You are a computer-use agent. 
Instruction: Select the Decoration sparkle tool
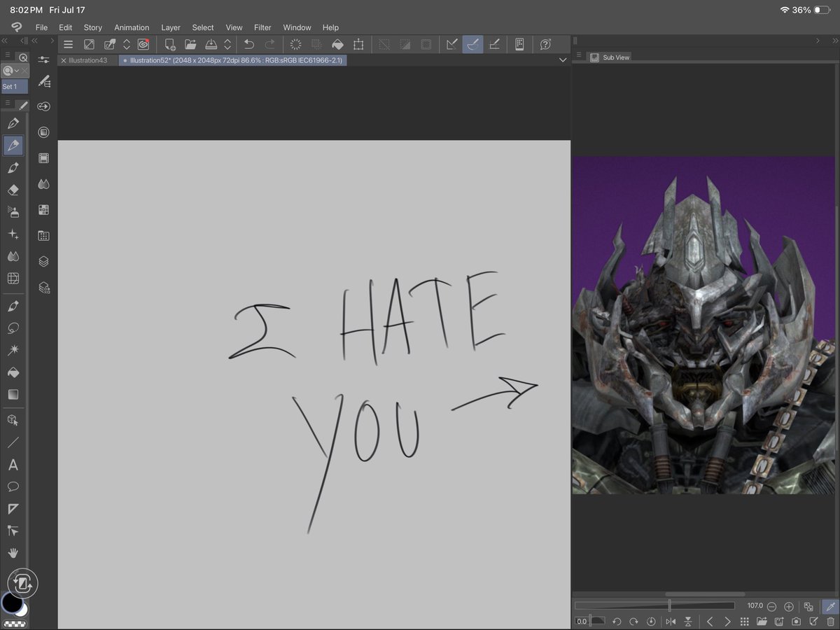(13, 234)
